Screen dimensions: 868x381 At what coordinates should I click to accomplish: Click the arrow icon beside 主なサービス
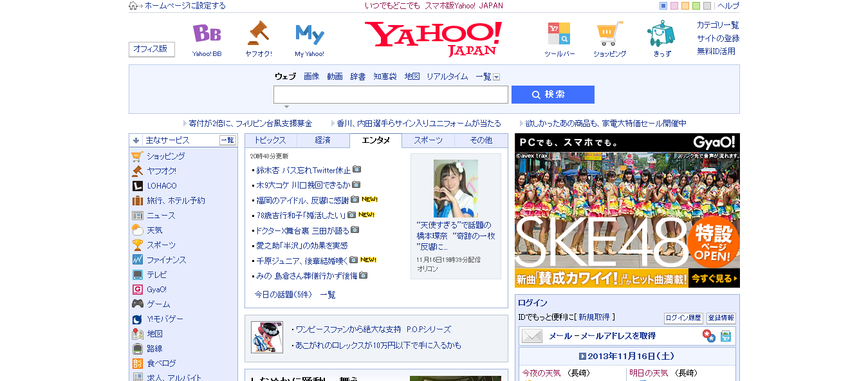(136, 140)
